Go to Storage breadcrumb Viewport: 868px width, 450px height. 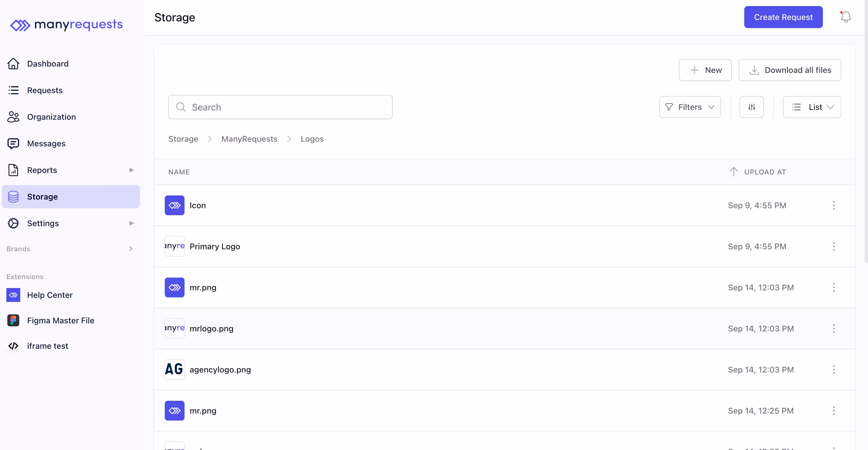click(183, 139)
